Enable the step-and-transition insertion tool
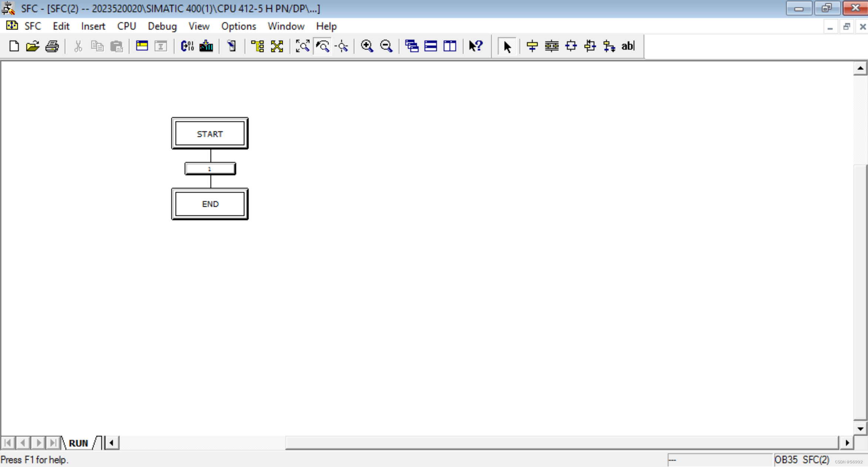The width and height of the screenshot is (868, 467). [x=532, y=46]
